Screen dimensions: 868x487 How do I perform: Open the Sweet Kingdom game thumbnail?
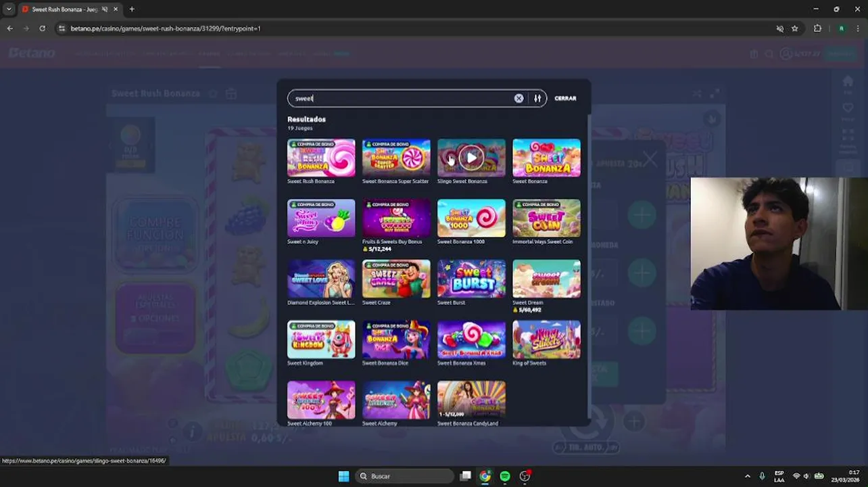point(321,339)
